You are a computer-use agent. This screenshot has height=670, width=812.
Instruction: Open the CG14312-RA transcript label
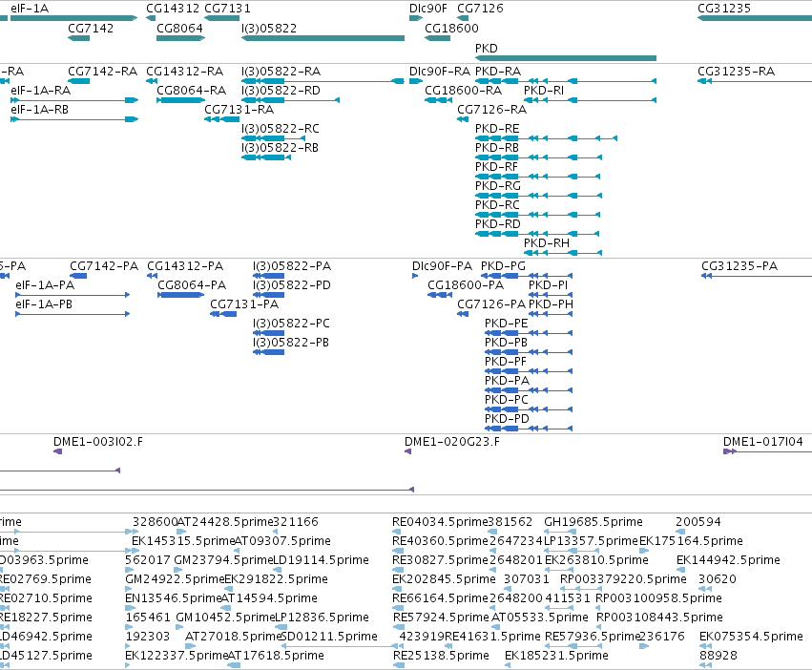(x=185, y=72)
